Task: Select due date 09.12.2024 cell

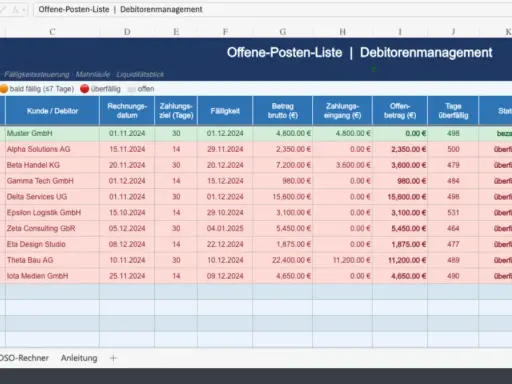Action: 225,276
